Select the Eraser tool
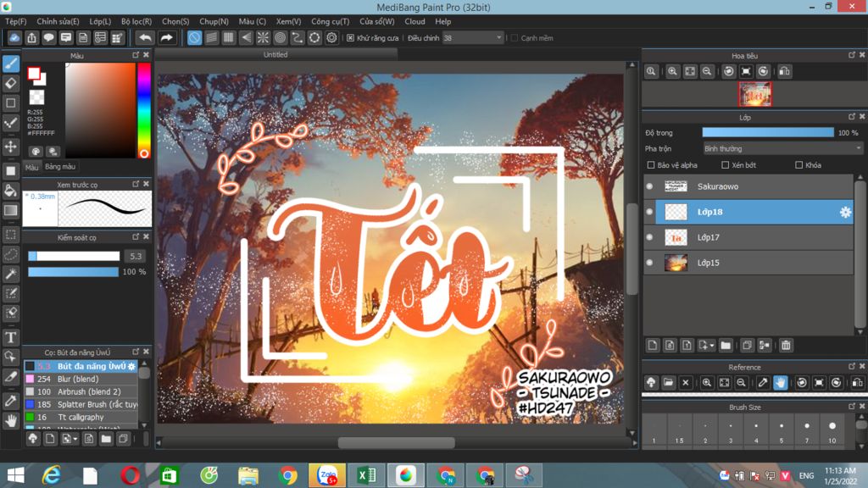 click(11, 84)
